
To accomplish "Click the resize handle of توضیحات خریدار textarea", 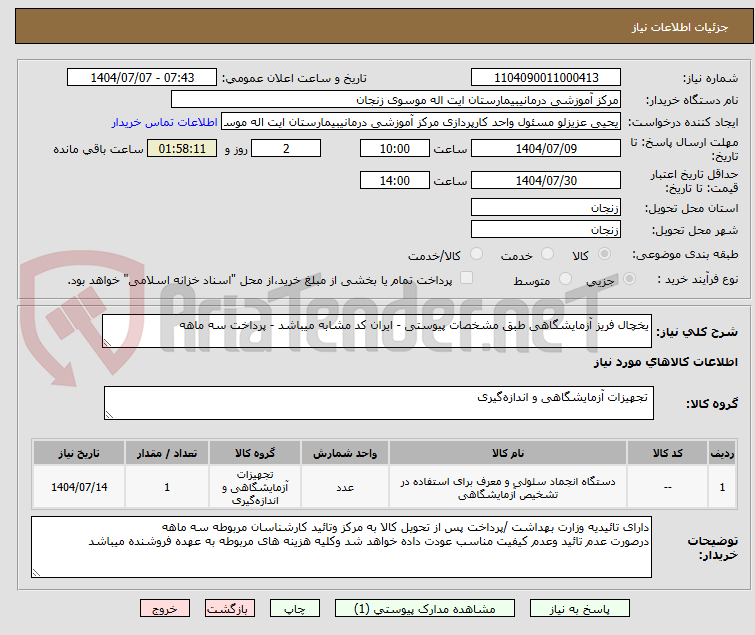I will (36, 573).
